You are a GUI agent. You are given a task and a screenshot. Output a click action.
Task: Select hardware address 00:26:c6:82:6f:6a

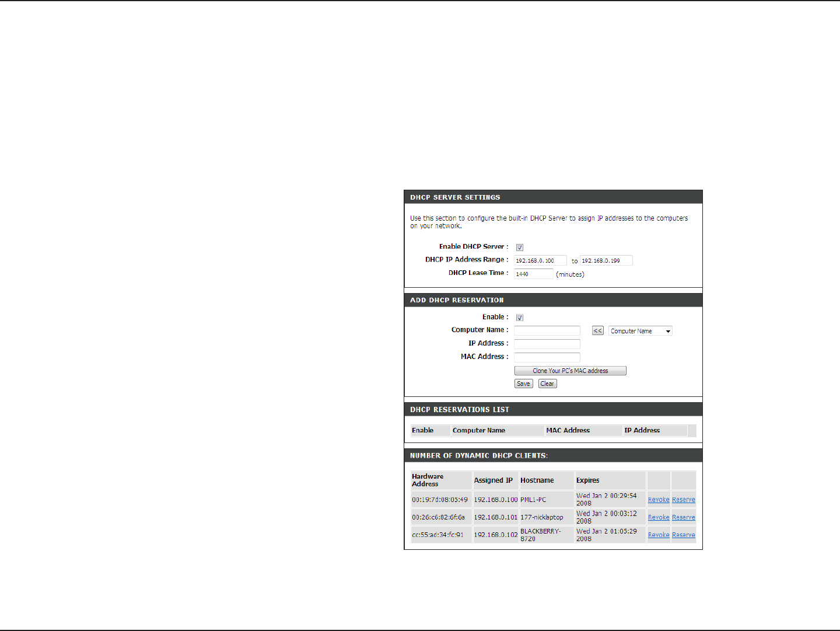[439, 517]
